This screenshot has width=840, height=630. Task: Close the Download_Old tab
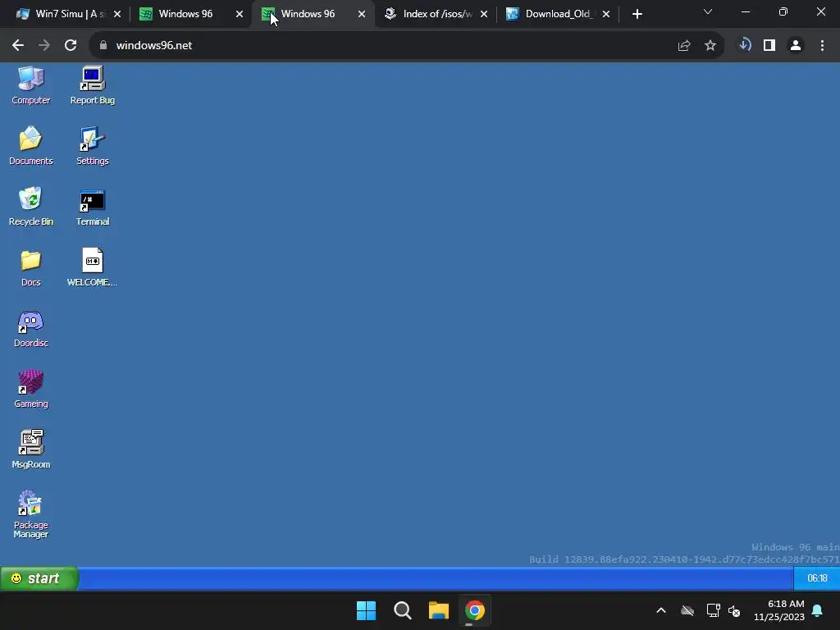[x=606, y=14]
